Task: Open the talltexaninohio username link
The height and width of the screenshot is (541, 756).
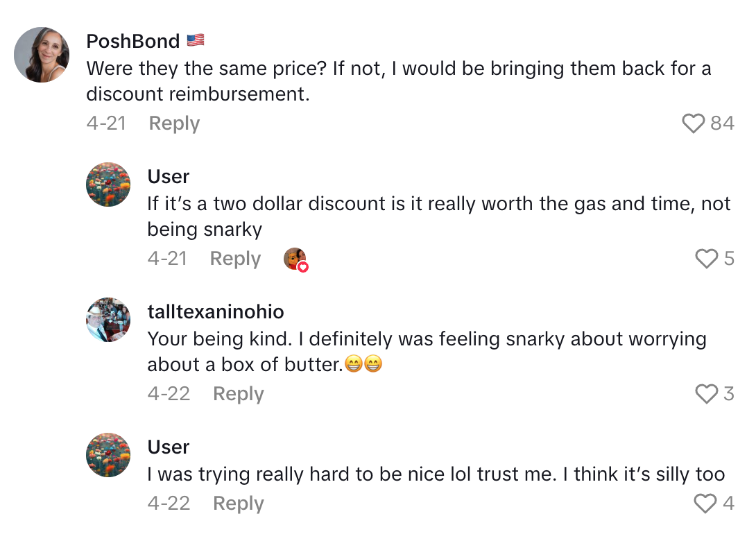Action: (x=216, y=312)
